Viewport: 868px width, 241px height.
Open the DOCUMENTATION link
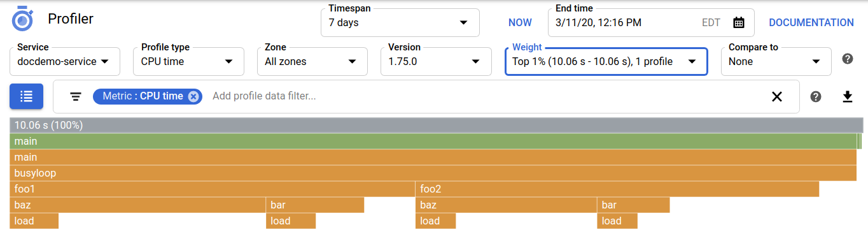point(811,23)
